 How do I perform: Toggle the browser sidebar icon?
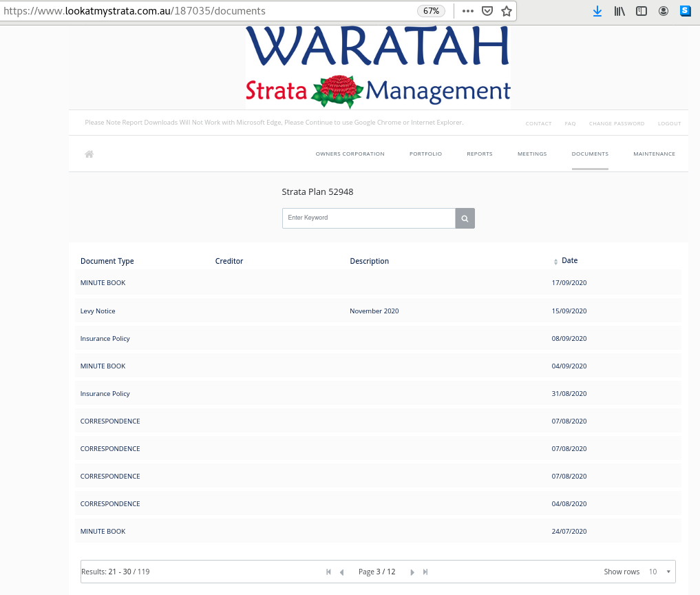(x=641, y=11)
